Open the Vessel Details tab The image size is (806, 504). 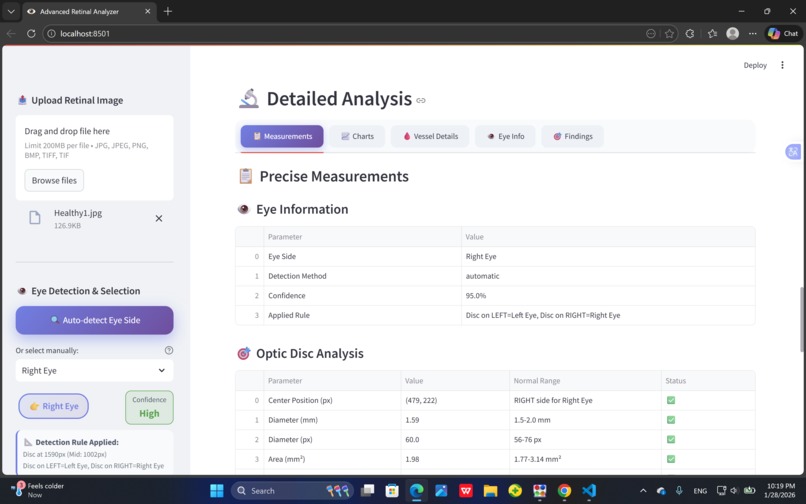(430, 136)
